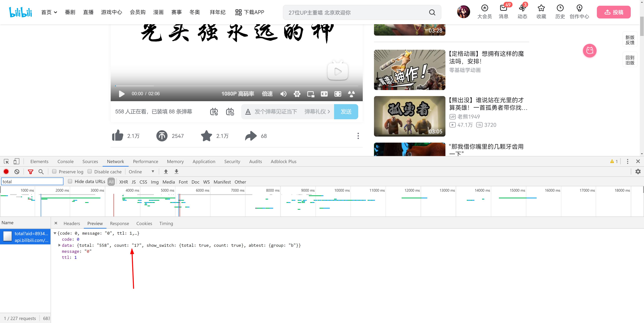Screen dimensions: 644x323
Task: Enable Preserve log checkbox
Action: point(54,171)
